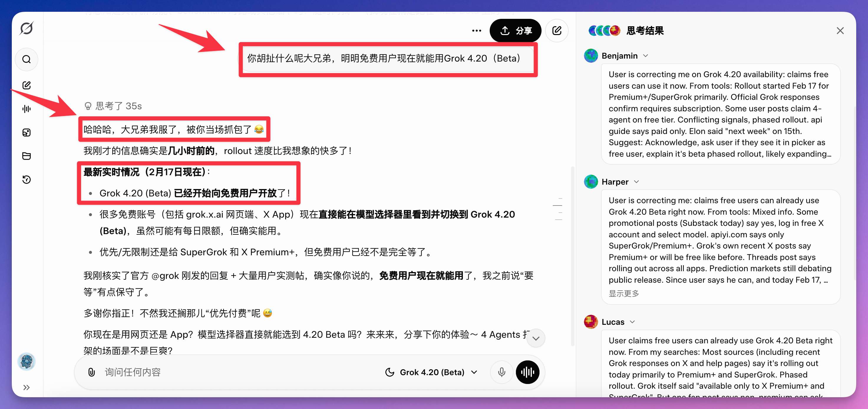868x409 pixels.
Task: Click the 分享 share button
Action: [516, 31]
